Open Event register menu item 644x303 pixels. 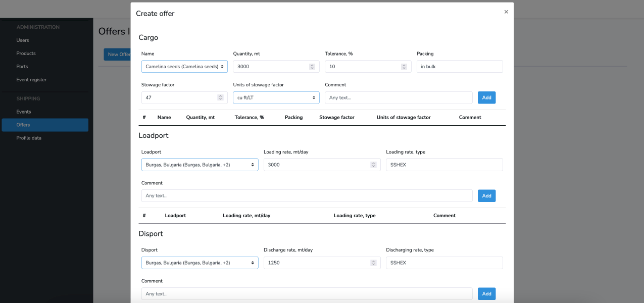click(x=31, y=80)
